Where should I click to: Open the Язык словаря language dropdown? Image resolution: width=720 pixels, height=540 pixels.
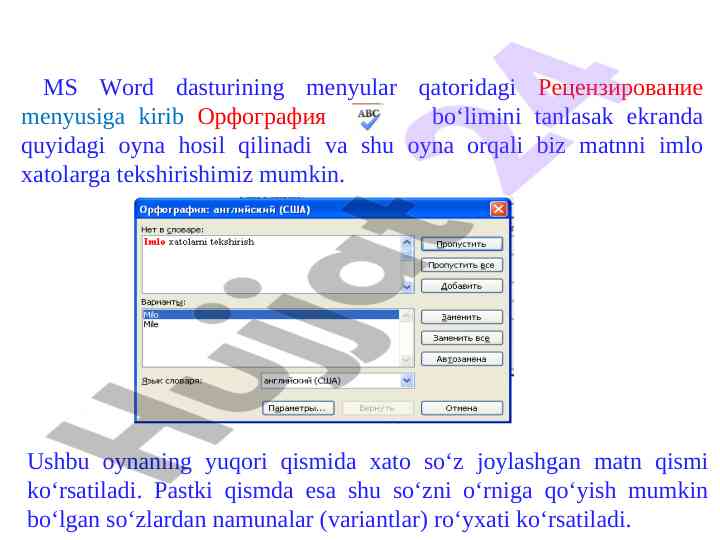(338, 381)
